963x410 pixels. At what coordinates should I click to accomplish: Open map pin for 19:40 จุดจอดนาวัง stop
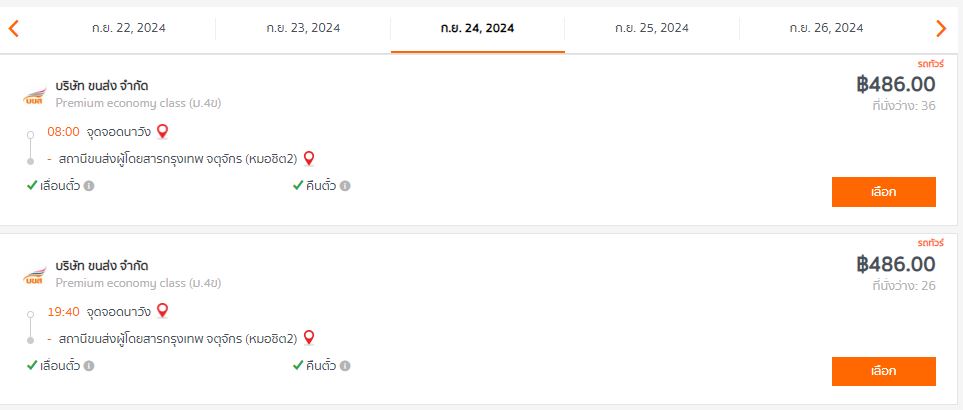pos(162,311)
